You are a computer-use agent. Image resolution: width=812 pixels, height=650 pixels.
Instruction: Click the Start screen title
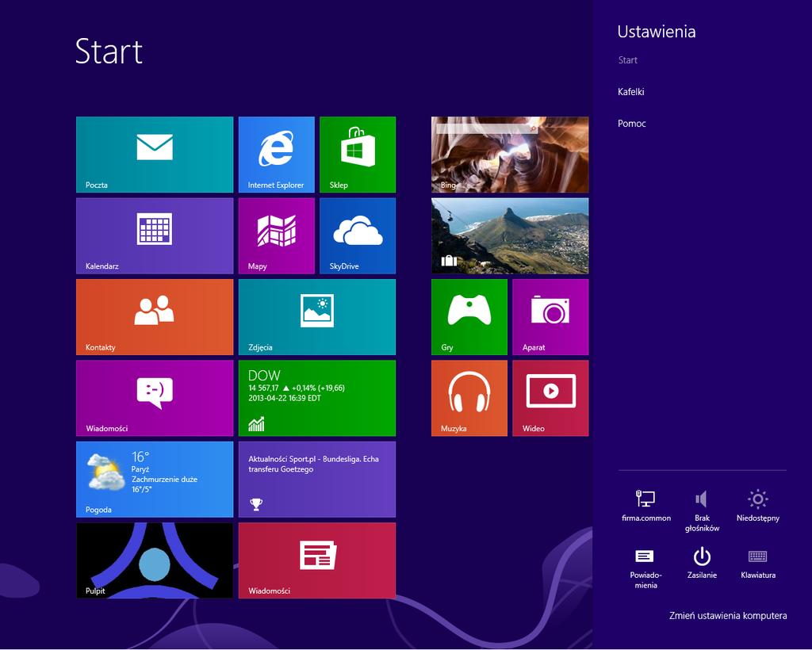coord(109,52)
